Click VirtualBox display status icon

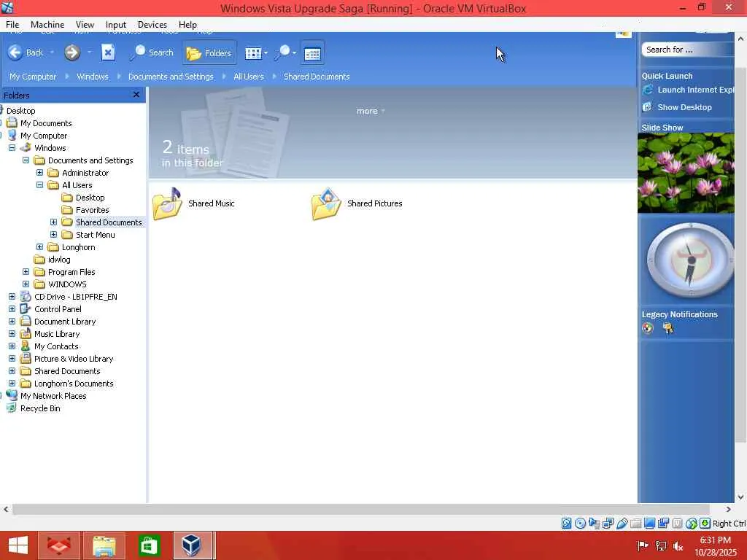pos(649,524)
